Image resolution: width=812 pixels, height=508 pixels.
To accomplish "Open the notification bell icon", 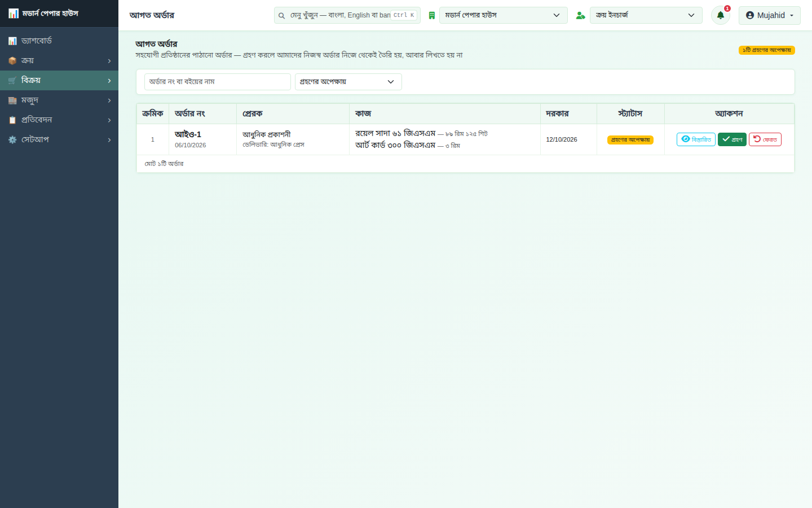I will (x=720, y=15).
